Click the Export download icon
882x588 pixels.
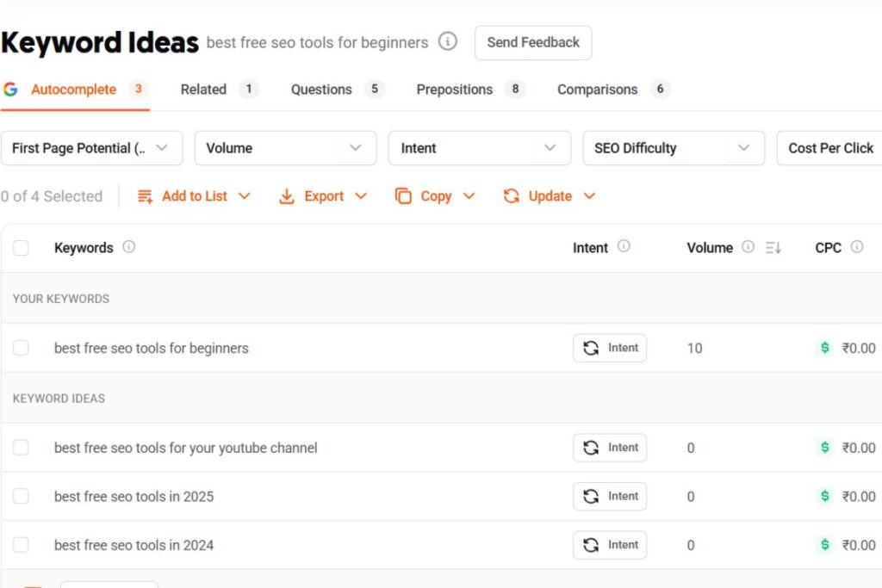click(287, 195)
